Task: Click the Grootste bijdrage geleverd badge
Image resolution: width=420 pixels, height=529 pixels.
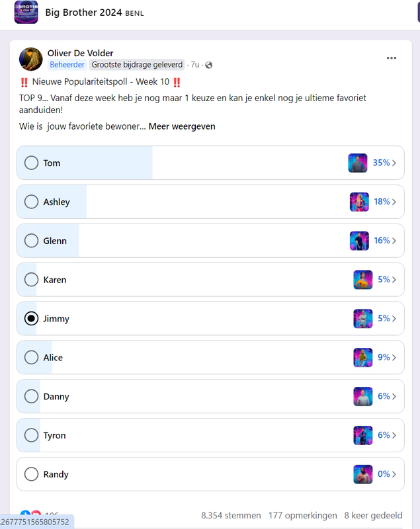Action: 137,64
